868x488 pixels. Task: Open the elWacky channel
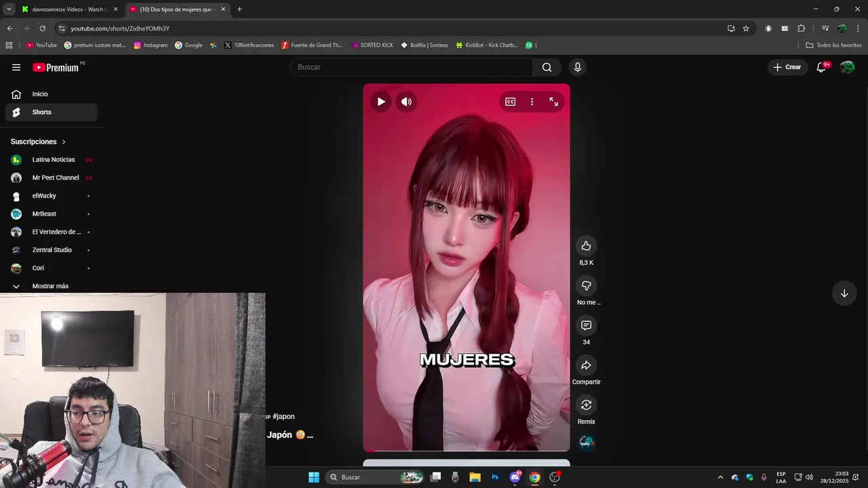click(x=52, y=196)
